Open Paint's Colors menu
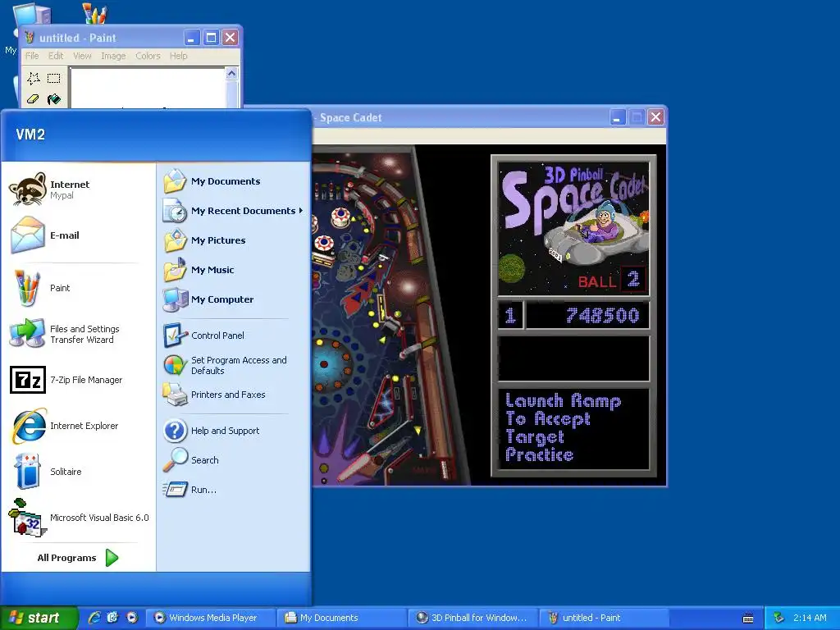The width and height of the screenshot is (840, 630). pos(148,56)
